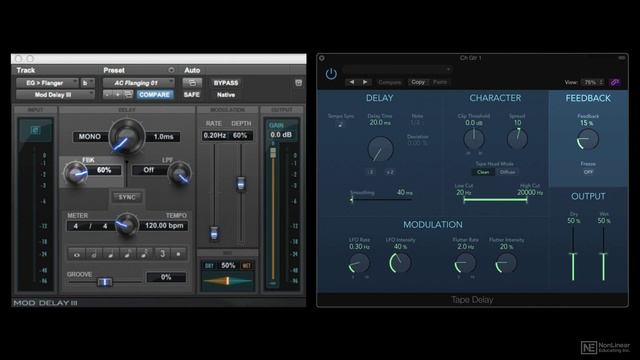Click the x2 delay time button

tap(390, 172)
